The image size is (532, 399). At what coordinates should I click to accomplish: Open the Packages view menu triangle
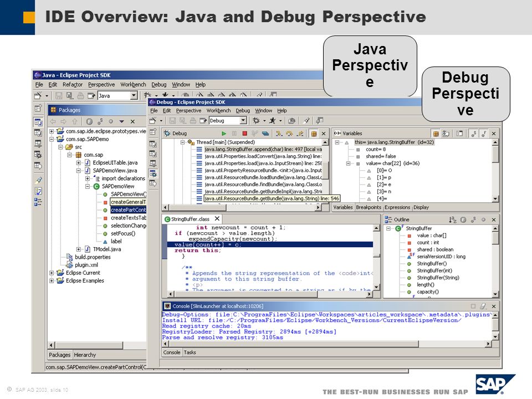pyautogui.click(x=121, y=121)
